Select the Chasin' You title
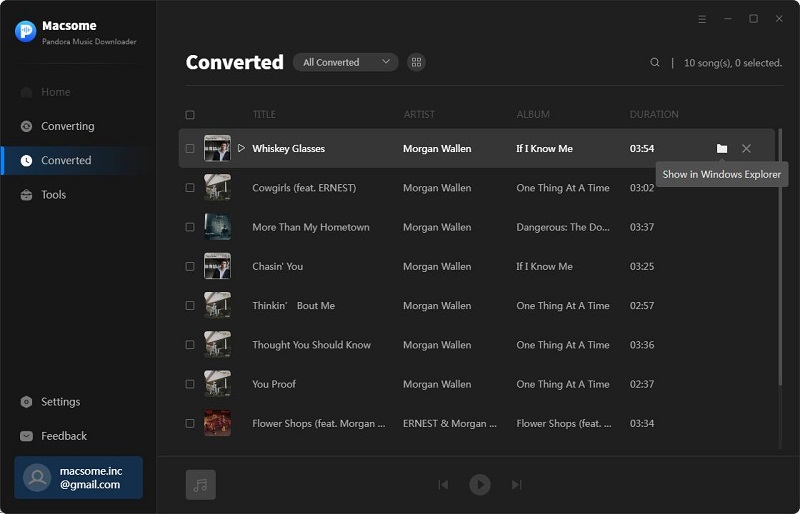The height and width of the screenshot is (514, 800). click(x=278, y=266)
